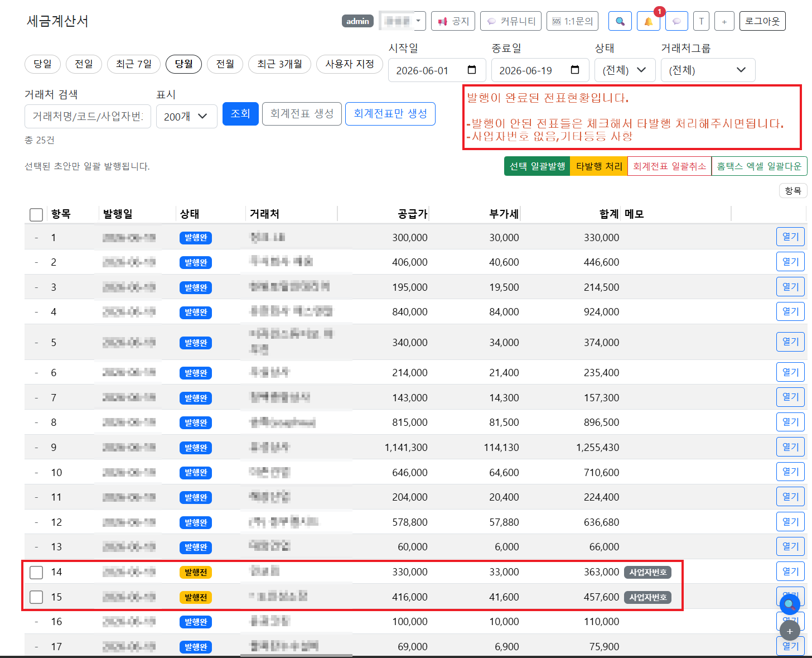The image size is (812, 658).
Task: Open calendar picker for 종료일
Action: click(x=575, y=70)
